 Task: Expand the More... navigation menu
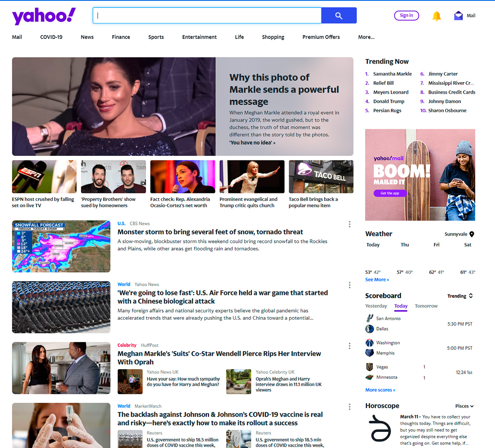(x=366, y=37)
